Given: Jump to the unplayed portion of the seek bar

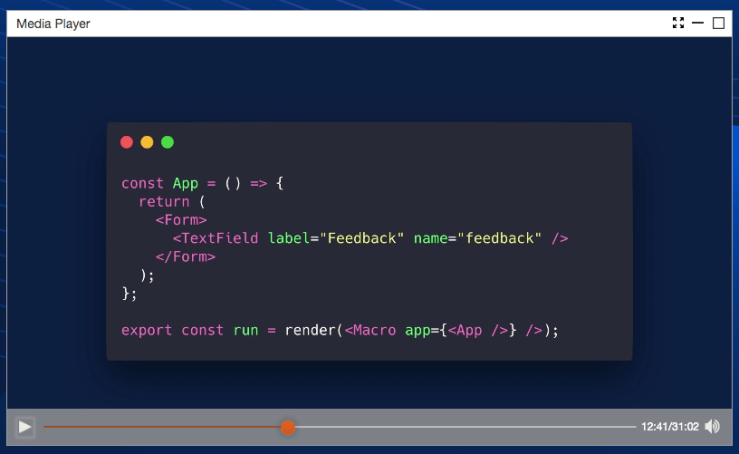Looking at the screenshot, I should click(x=460, y=427).
